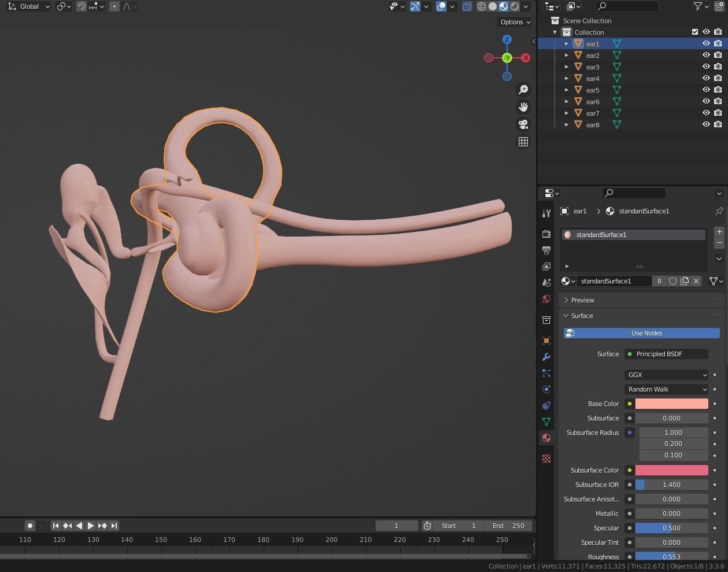The height and width of the screenshot is (572, 728).
Task: Hide ear4 in viewport with eye icon
Action: pos(706,78)
